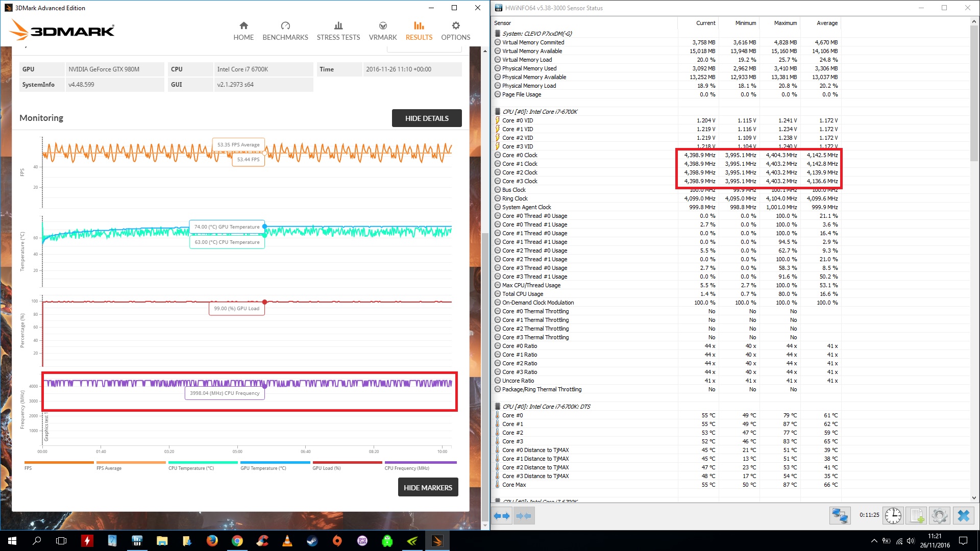Open the red lightning bolt taskbar app

coord(87,541)
